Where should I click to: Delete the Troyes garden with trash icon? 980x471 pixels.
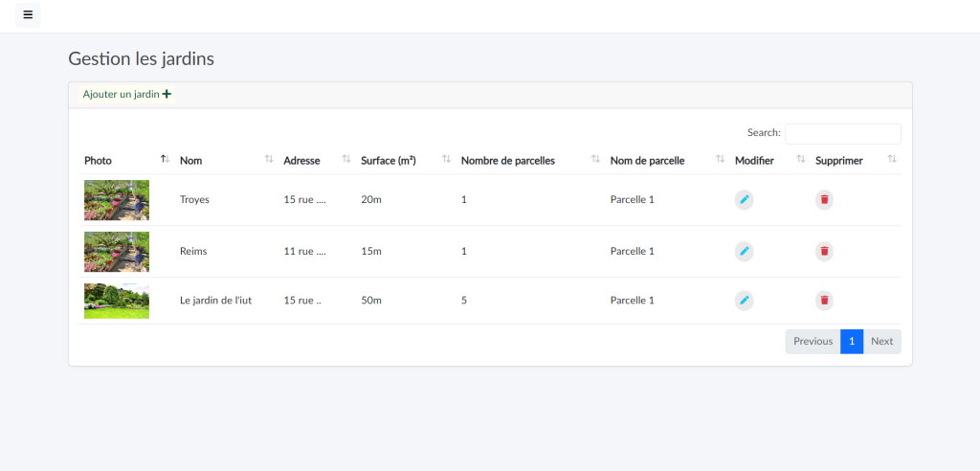[x=824, y=199]
